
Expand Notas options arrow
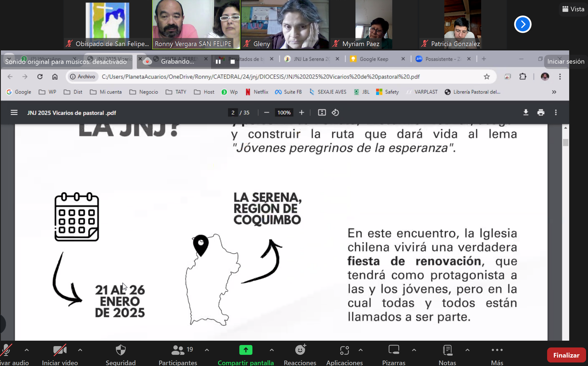[x=468, y=350]
